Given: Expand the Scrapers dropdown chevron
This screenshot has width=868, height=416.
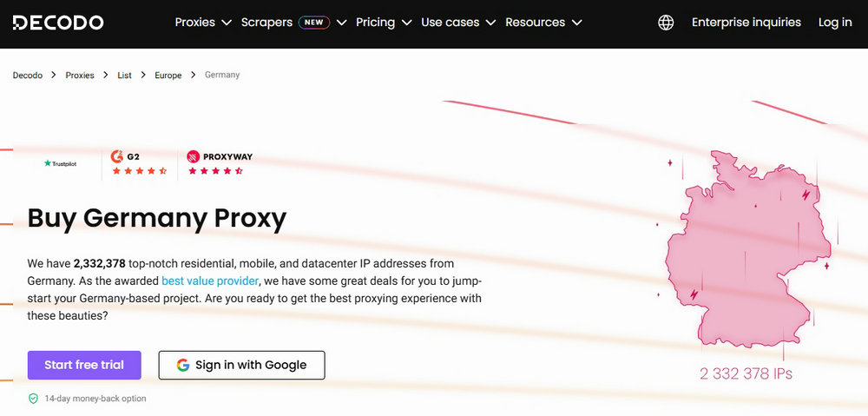Looking at the screenshot, I should coord(341,23).
